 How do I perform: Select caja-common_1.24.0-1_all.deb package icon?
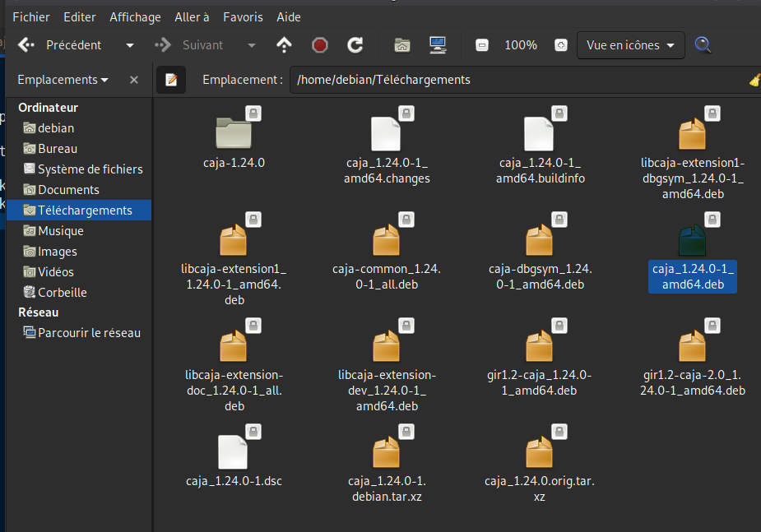(387, 239)
